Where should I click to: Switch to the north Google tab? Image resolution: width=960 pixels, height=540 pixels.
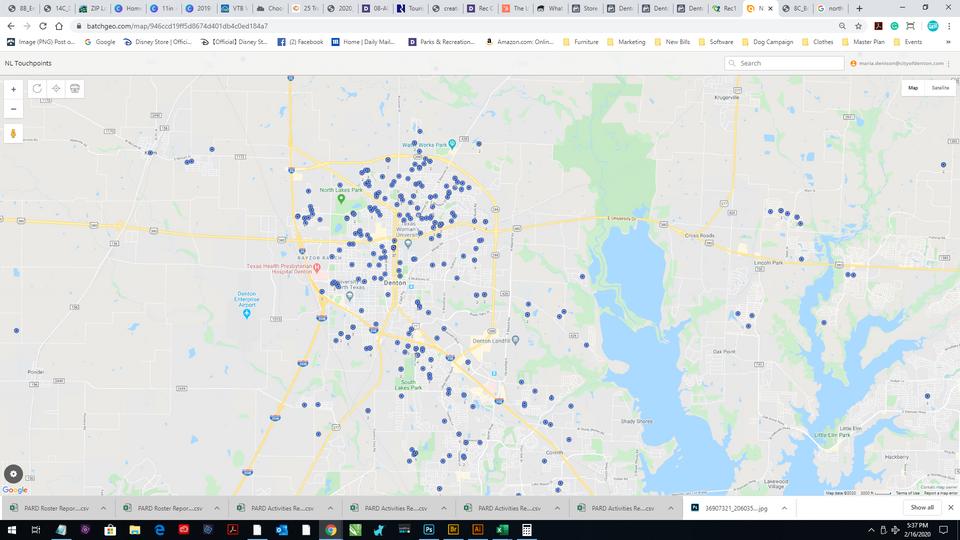click(832, 9)
